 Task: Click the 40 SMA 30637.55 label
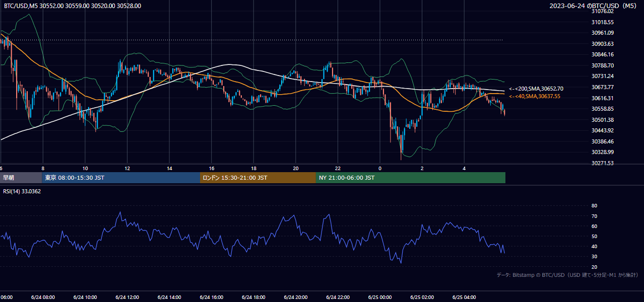535,96
